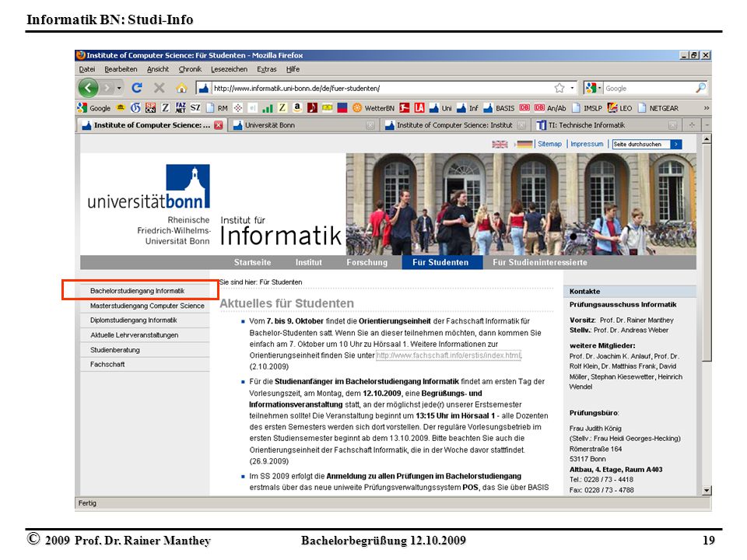Open the search engine selector dropdown

point(599,88)
